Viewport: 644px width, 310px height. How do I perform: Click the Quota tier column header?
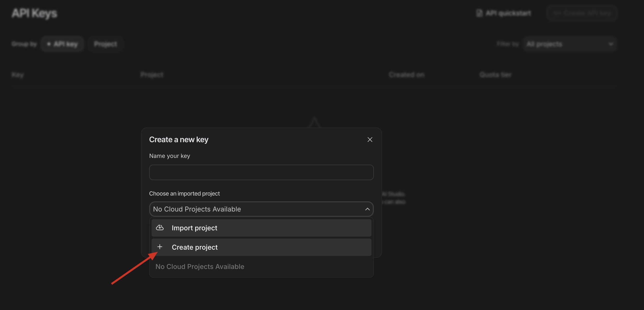[495, 75]
